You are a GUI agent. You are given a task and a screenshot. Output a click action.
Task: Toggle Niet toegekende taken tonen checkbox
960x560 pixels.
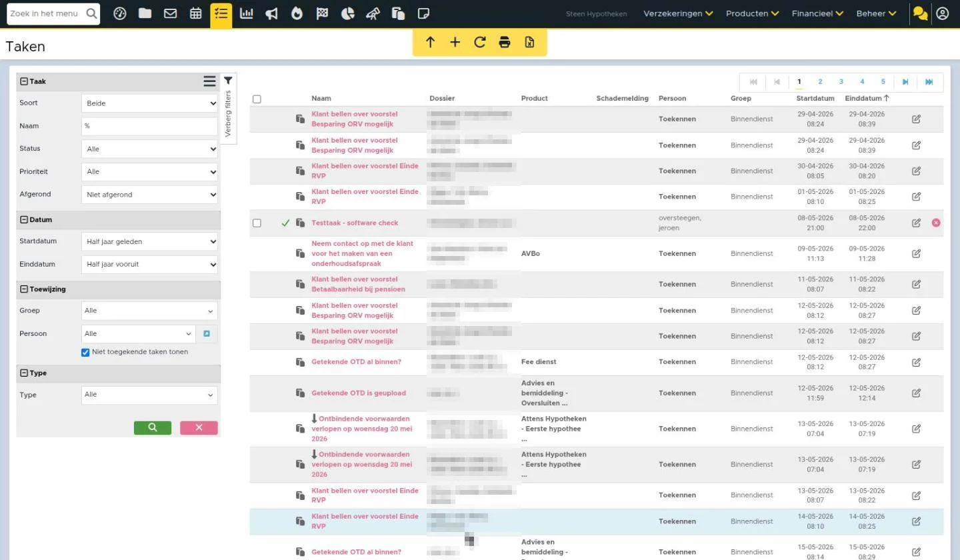85,352
